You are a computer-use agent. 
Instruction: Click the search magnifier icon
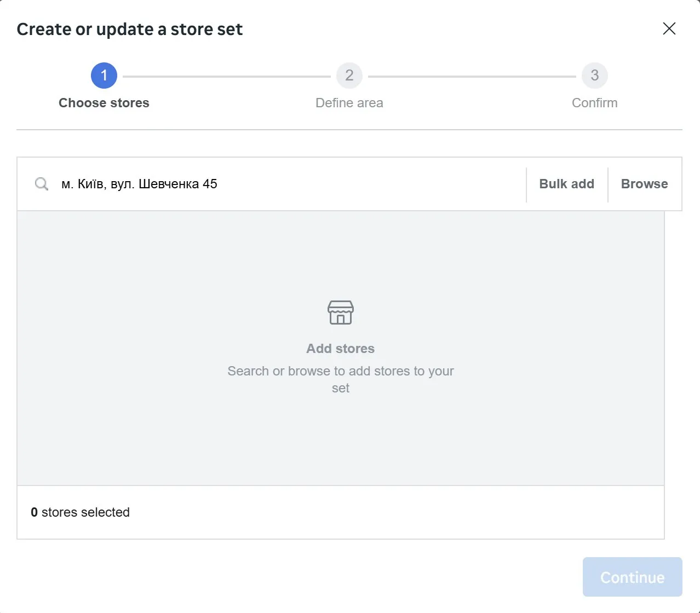pos(42,184)
